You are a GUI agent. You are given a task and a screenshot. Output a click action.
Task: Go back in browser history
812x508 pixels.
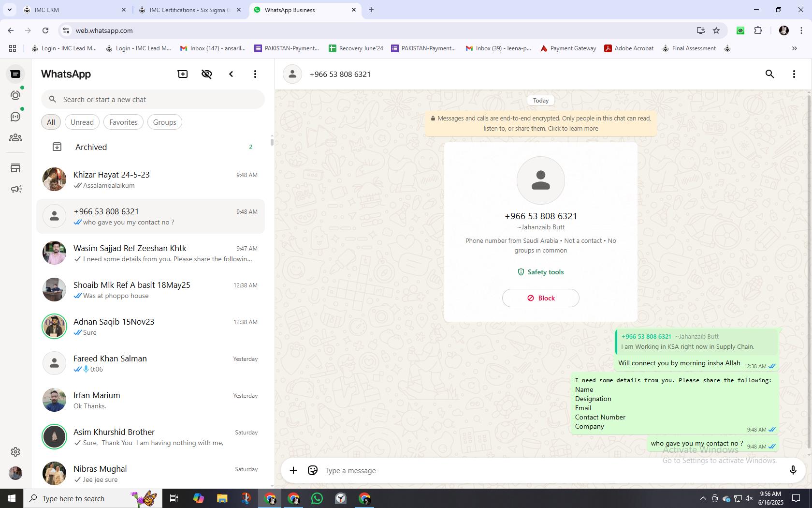coord(11,30)
